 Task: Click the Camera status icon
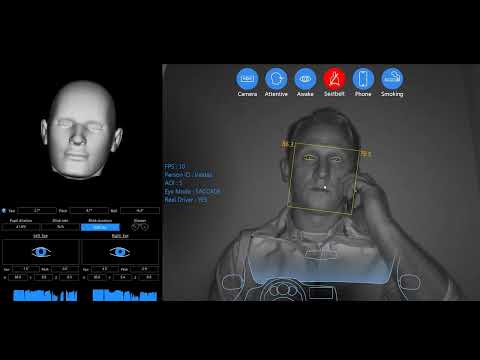pyautogui.click(x=247, y=79)
